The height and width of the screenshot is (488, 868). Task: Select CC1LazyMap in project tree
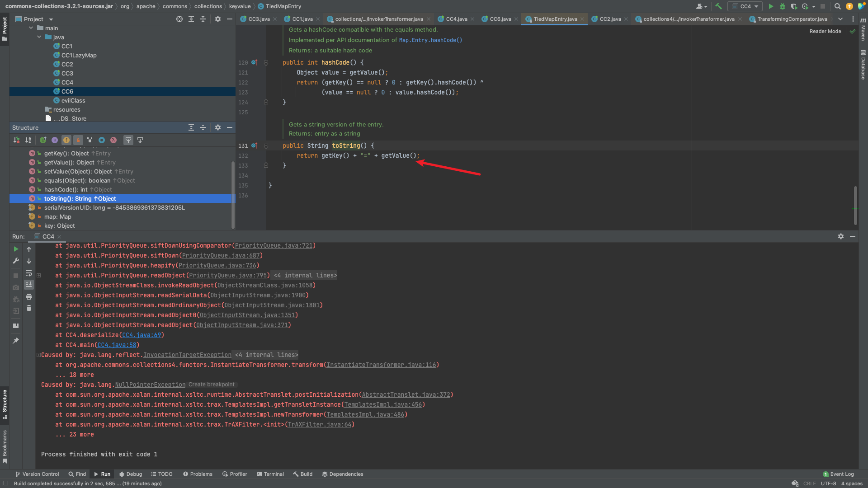tap(79, 55)
